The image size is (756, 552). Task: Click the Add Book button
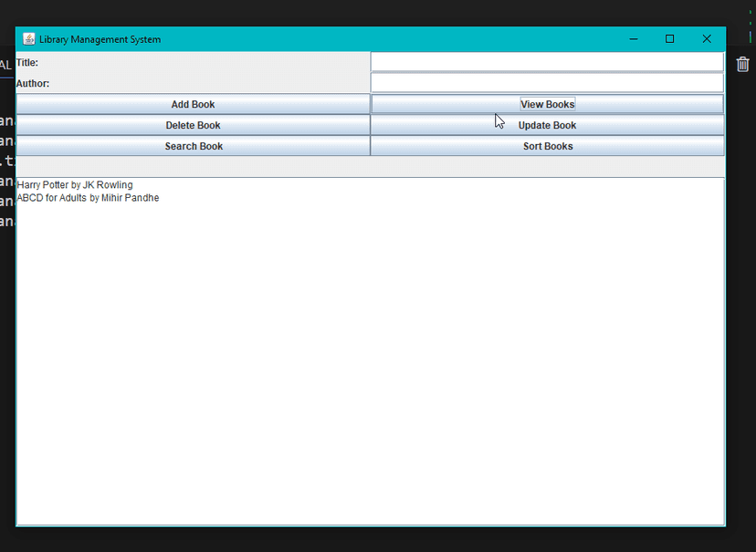pos(193,104)
